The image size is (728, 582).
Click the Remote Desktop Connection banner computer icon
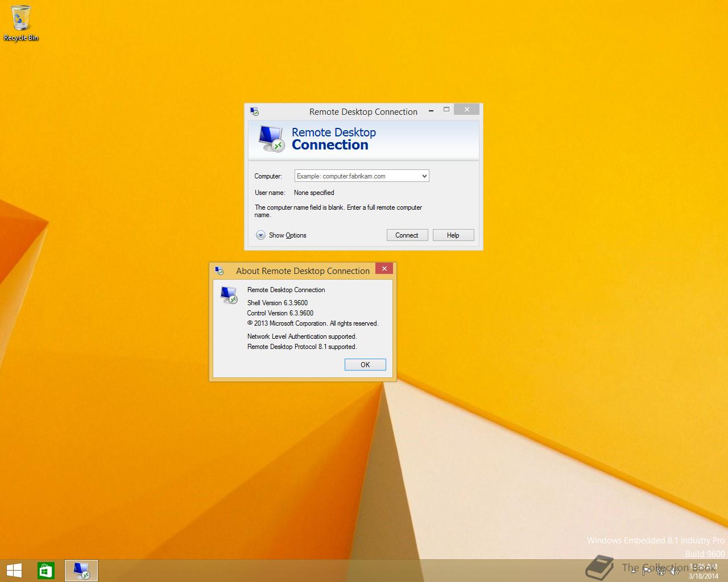point(271,140)
